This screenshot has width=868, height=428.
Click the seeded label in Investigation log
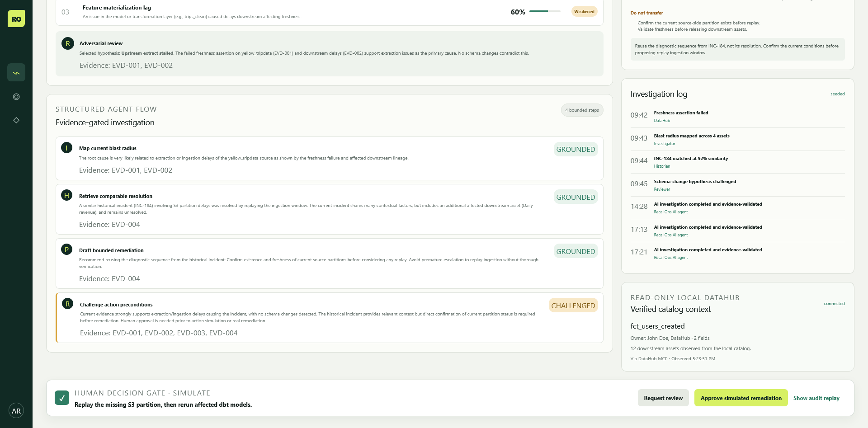point(837,94)
